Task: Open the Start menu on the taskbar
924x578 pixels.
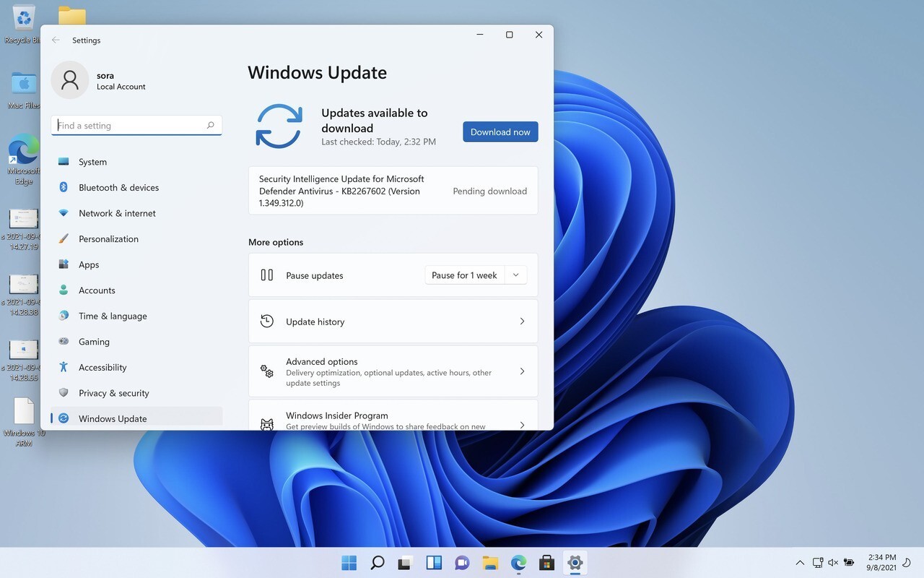Action: 349,562
